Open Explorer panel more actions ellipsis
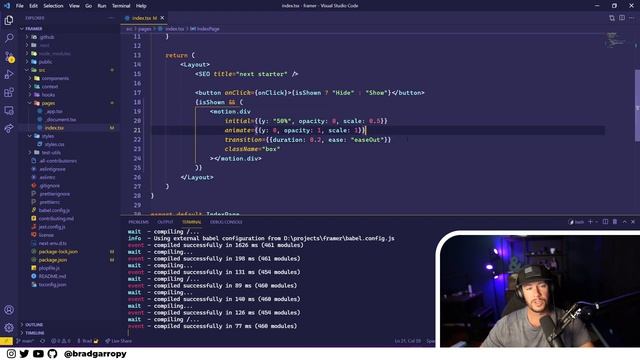Viewport: 640px width, 360px height. (111, 18)
